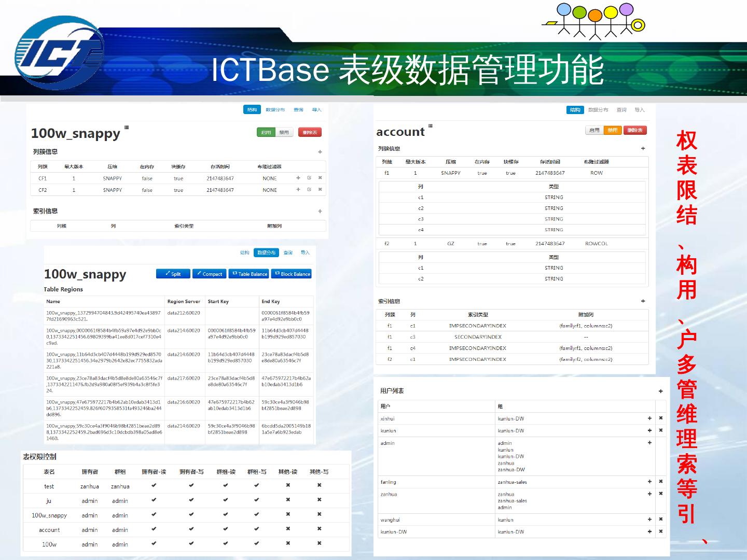Screen dimensions: 747x560
Task: Click the plus icon beside 用户列表
Action: pos(660,391)
